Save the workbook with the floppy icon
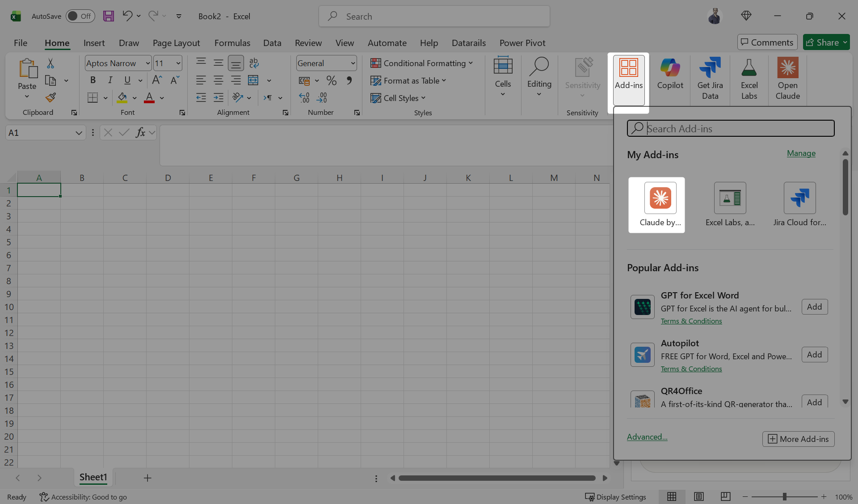 pyautogui.click(x=108, y=16)
